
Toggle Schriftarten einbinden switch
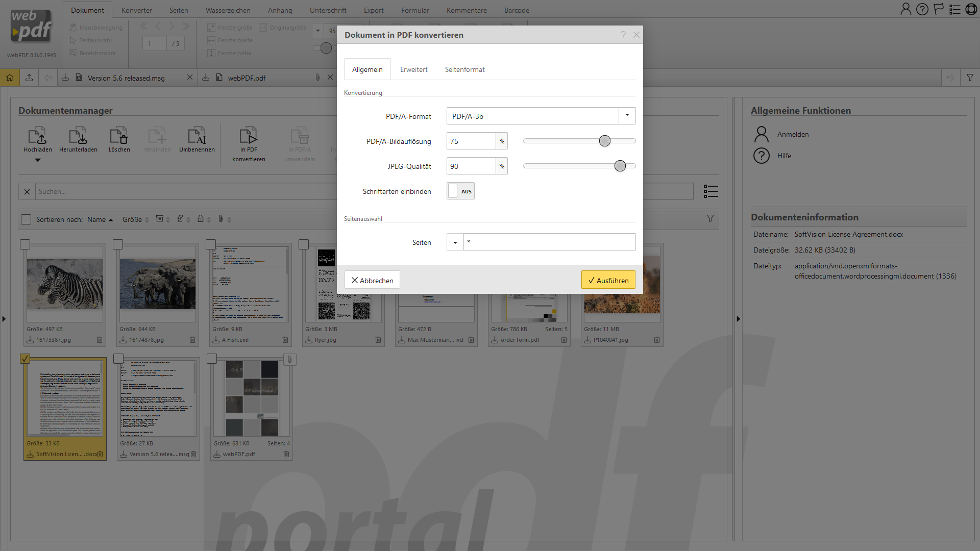[460, 191]
